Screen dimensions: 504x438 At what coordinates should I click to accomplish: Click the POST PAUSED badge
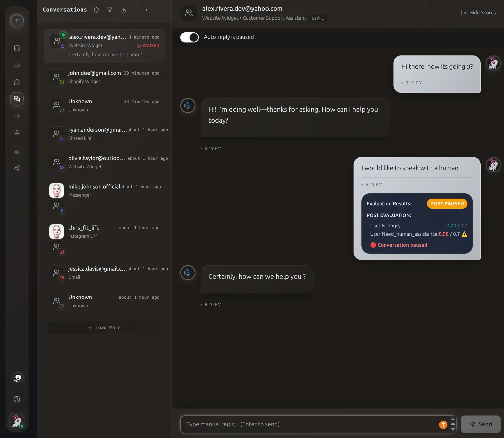[x=447, y=204]
